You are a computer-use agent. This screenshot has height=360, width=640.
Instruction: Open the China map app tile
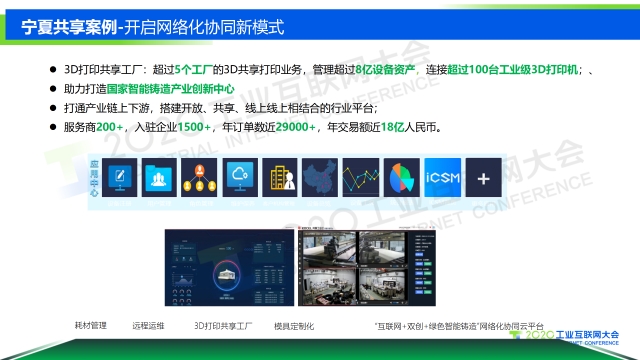point(320,178)
